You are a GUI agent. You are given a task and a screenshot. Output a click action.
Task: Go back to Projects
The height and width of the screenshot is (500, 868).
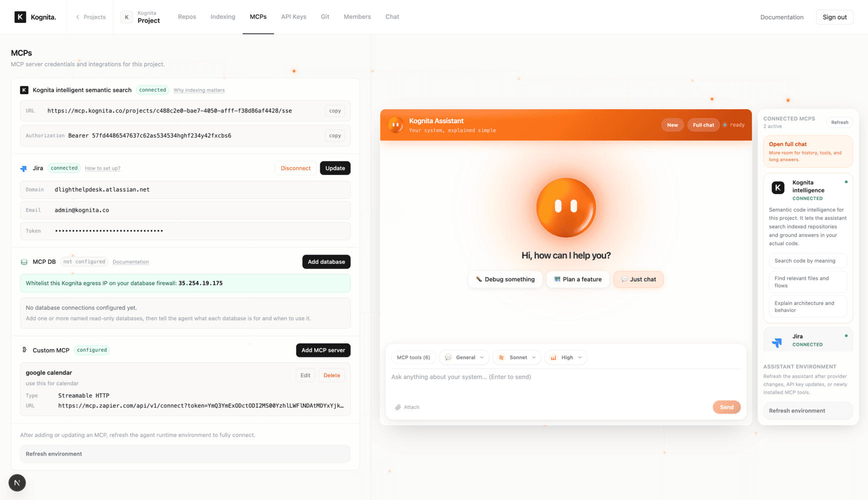[x=91, y=17]
